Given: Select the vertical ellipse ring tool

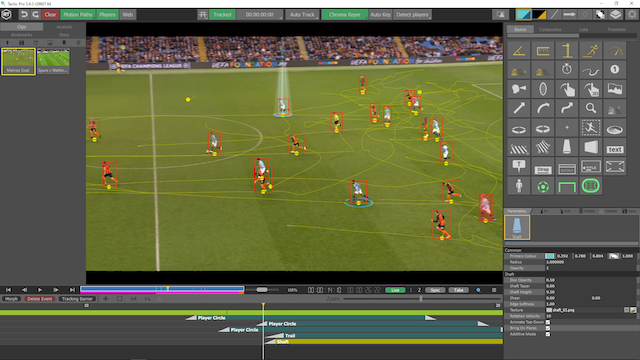Looking at the screenshot, I should click(542, 89).
